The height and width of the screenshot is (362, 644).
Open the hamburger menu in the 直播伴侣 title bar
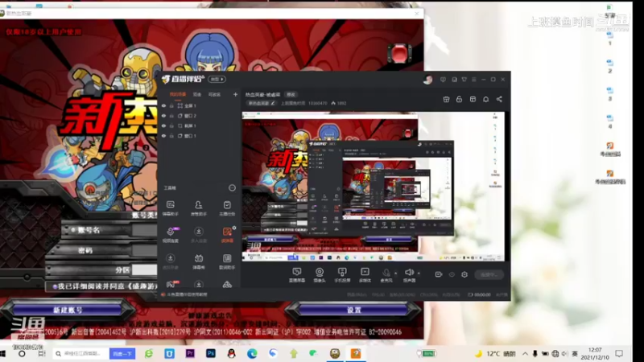pos(473,79)
